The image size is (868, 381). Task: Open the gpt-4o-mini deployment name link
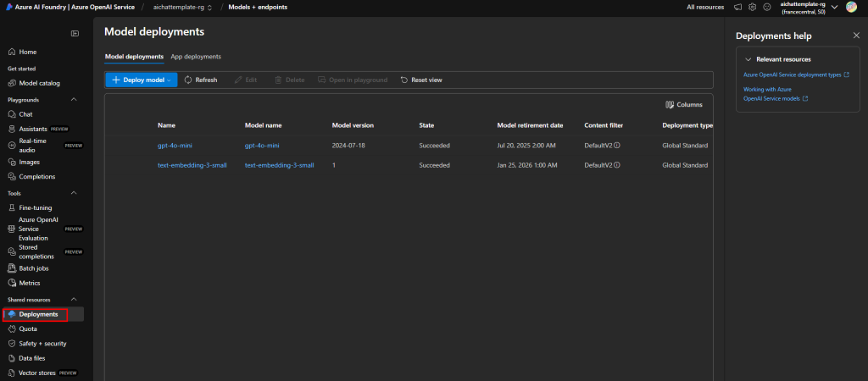tap(175, 146)
